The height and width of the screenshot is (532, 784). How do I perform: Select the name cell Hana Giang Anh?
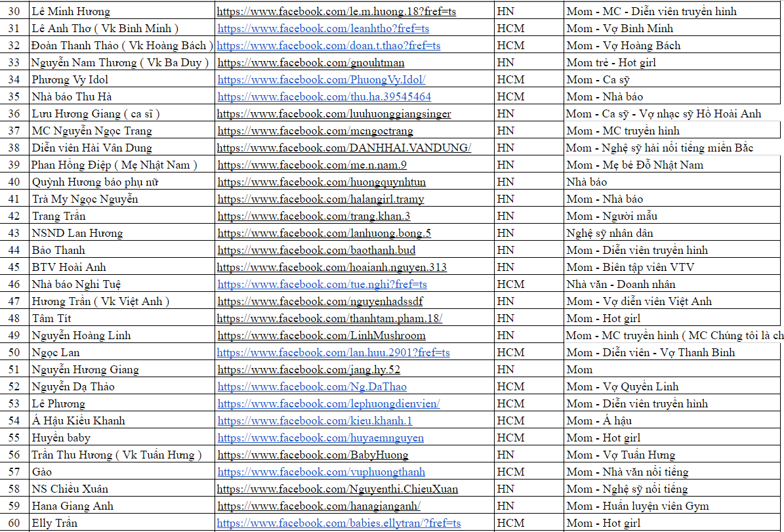(73, 506)
